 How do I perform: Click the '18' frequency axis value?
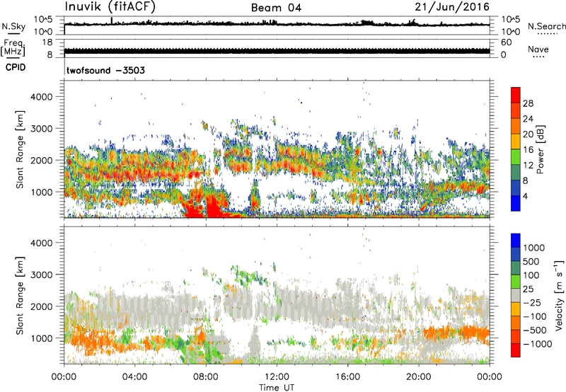coord(47,42)
